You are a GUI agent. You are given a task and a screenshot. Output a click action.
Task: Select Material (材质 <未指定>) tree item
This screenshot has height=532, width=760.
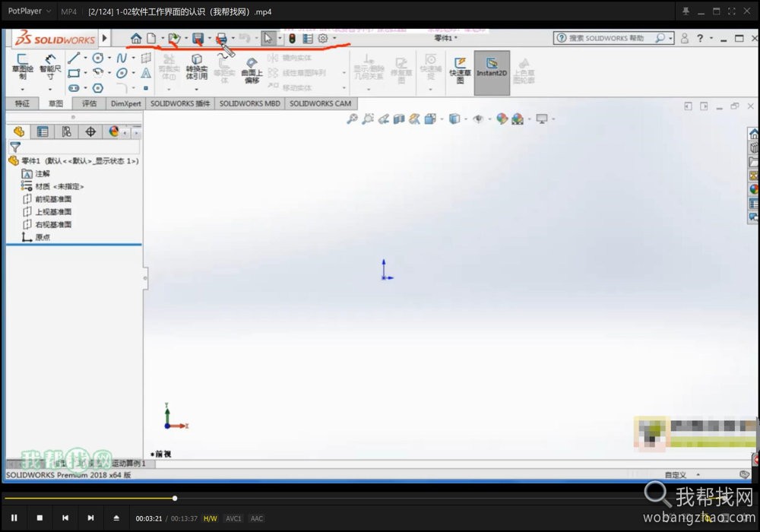(53, 186)
